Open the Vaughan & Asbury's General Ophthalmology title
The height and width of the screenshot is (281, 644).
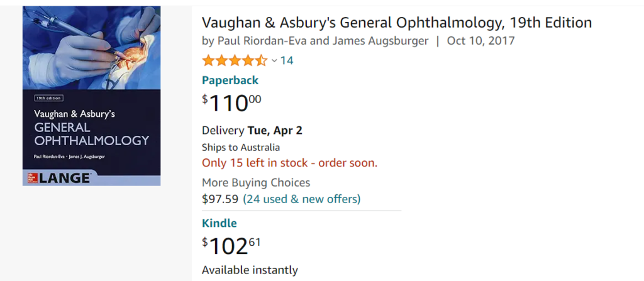[396, 23]
